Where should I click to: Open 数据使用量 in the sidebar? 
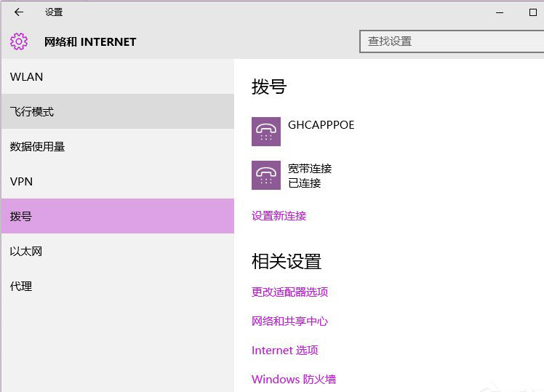click(38, 147)
